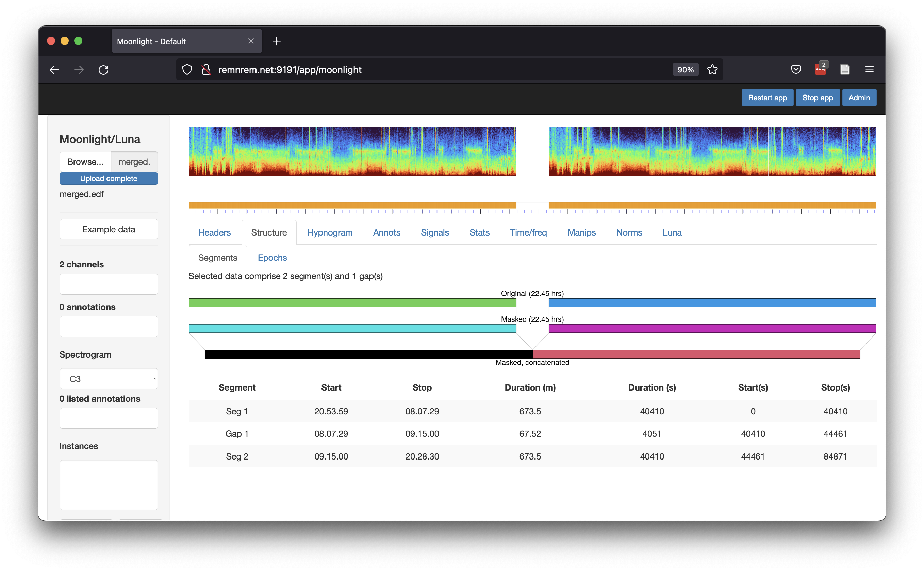The image size is (924, 571).
Task: Click the insecure connection lock icon
Action: click(206, 69)
